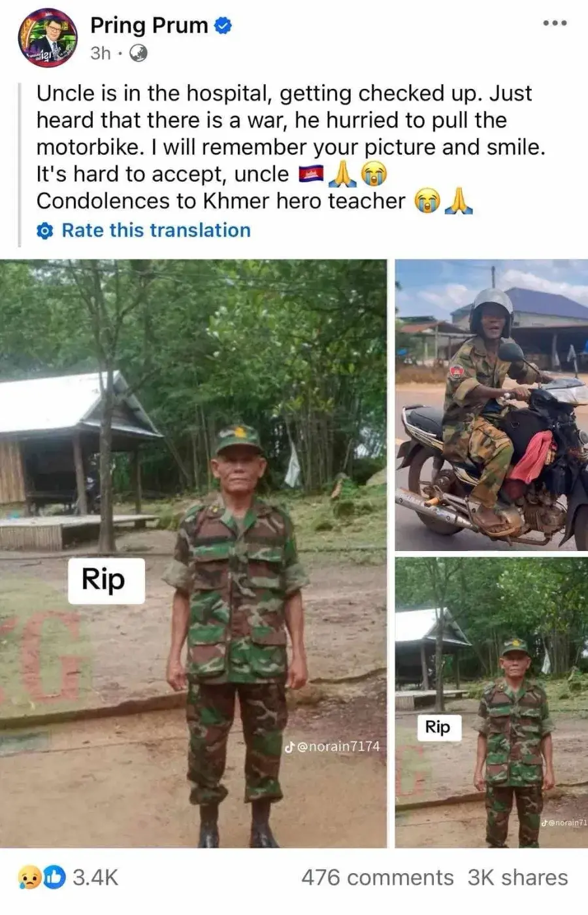The width and height of the screenshot is (588, 915).
Task: Open the large photo of the standing soldier
Action: point(193,554)
